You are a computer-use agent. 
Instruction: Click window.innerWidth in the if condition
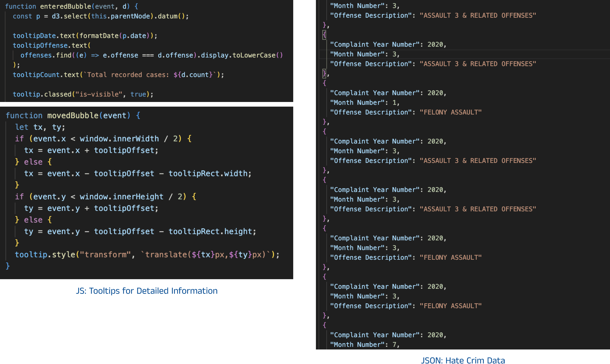(119, 139)
